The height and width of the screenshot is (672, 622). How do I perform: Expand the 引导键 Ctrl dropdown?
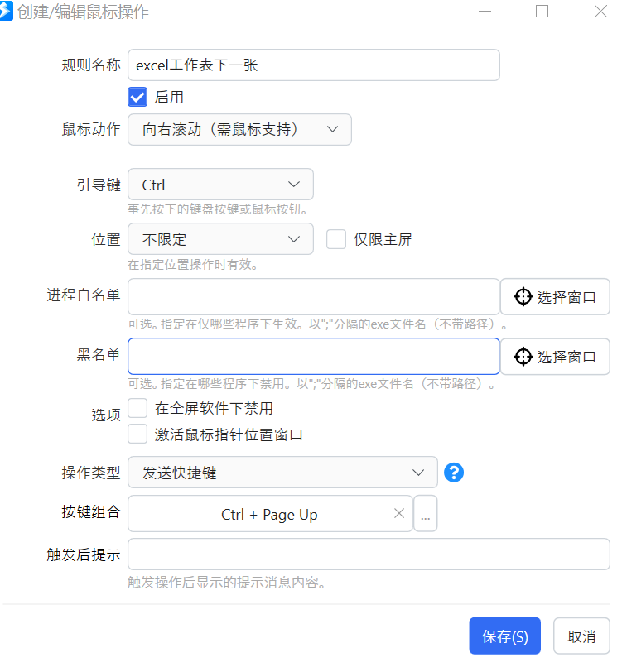(x=220, y=185)
